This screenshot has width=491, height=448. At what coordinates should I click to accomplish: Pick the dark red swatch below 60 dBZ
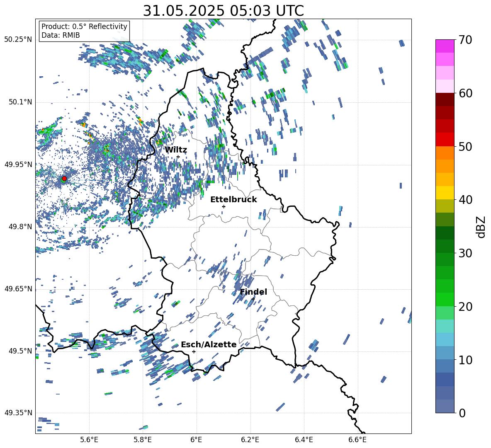tap(445, 99)
